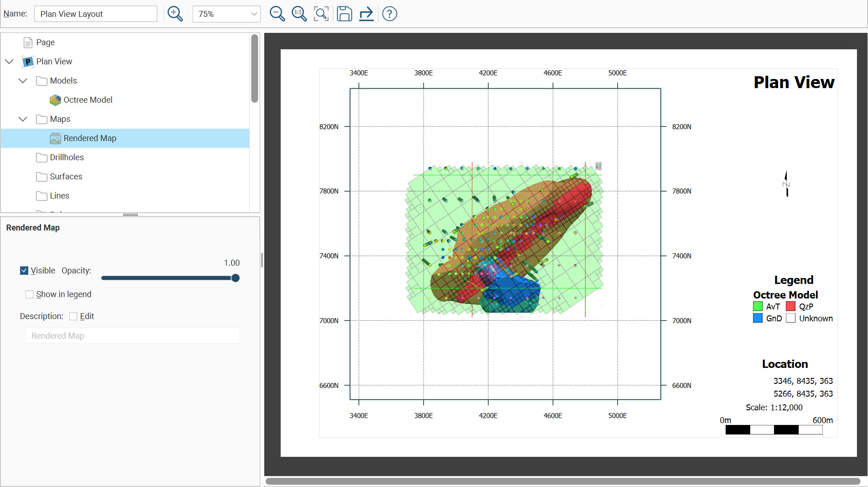This screenshot has width=868, height=487.
Task: Select the Drillholes folder in tree
Action: click(67, 157)
